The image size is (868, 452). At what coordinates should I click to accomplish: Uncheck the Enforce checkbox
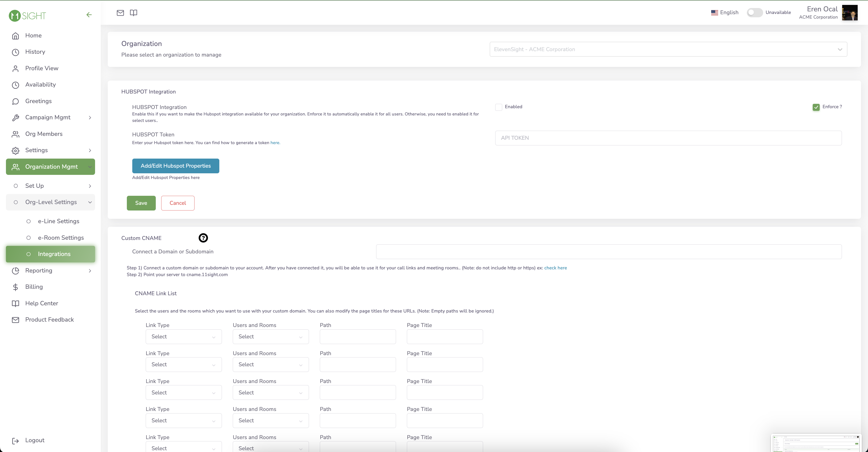click(x=816, y=107)
